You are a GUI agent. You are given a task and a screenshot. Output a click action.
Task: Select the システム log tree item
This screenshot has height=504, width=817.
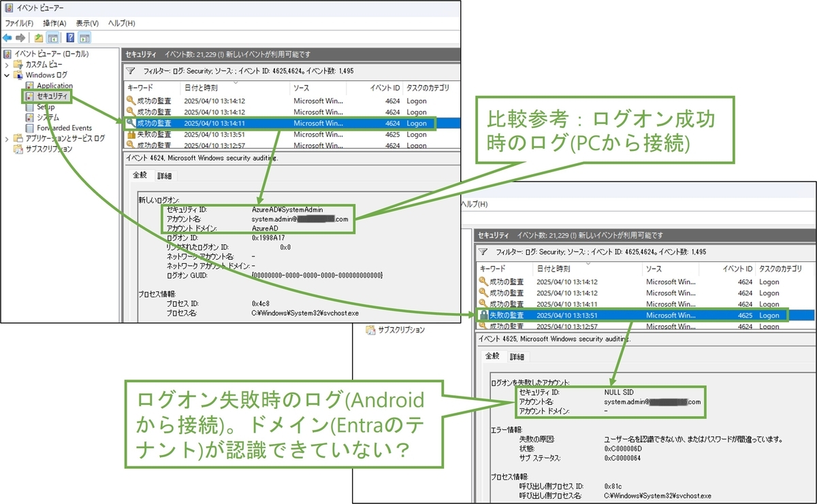click(x=48, y=118)
